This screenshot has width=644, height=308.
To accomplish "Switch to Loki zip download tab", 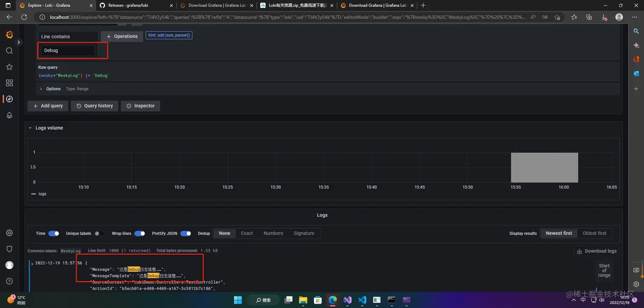I will 296,6.
